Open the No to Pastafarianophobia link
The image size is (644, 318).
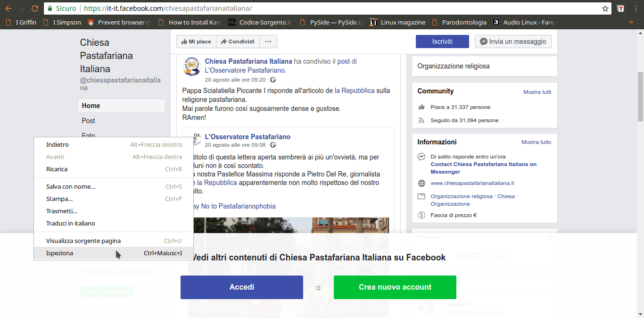pos(234,206)
